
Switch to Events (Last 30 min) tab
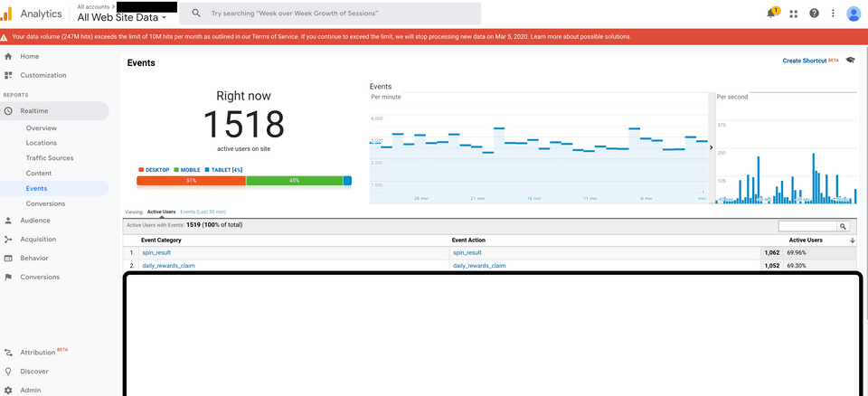coord(203,212)
